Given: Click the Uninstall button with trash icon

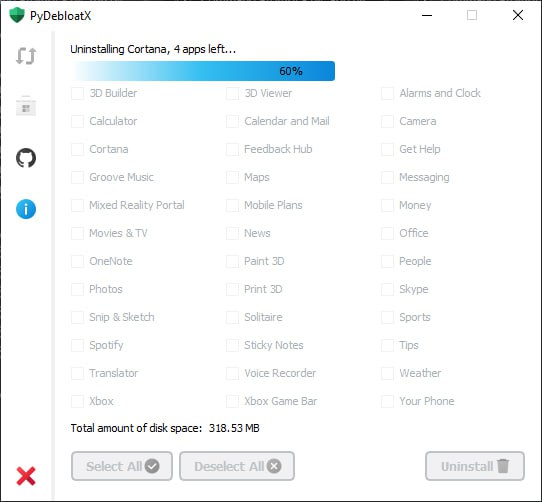Looking at the screenshot, I should click(x=475, y=466).
